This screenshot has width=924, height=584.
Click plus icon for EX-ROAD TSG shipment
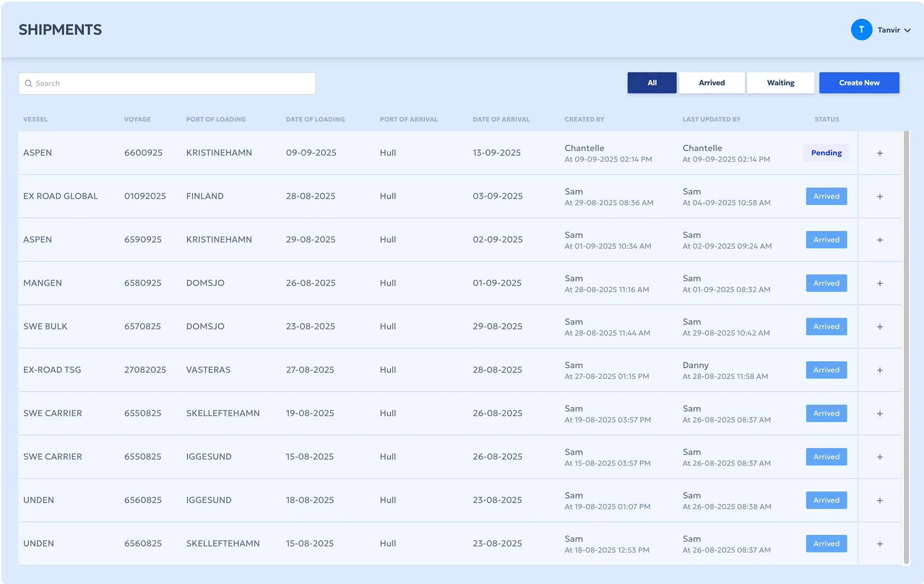click(879, 370)
